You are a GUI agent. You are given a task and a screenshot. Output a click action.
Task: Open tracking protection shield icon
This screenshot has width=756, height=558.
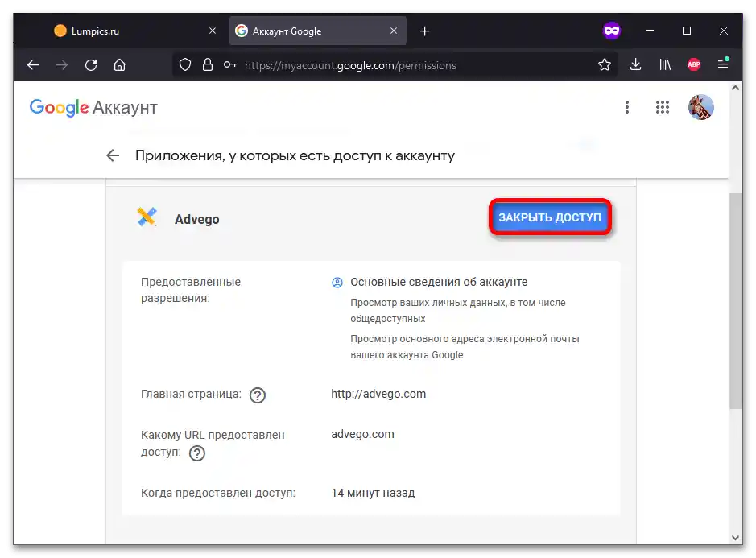pos(185,64)
